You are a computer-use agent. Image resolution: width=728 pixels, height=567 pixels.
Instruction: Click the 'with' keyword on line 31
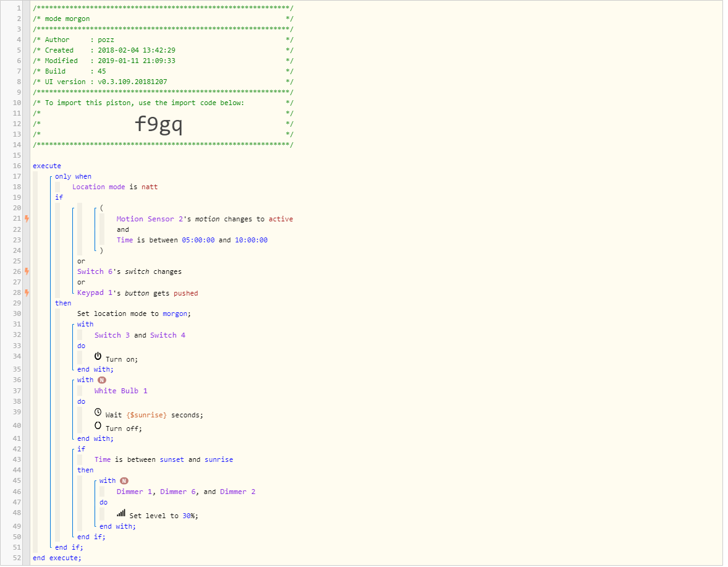click(85, 324)
